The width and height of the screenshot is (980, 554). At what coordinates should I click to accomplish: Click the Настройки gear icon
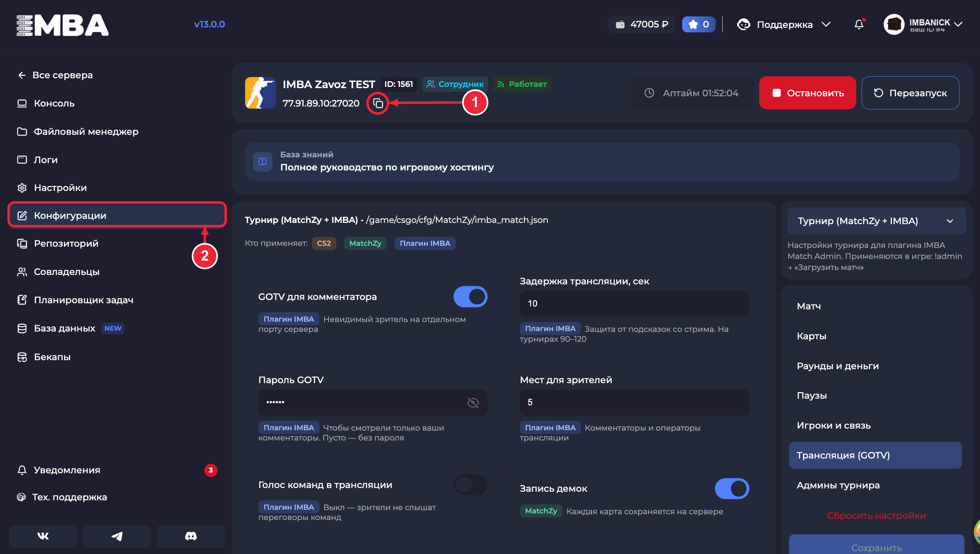[x=22, y=188]
